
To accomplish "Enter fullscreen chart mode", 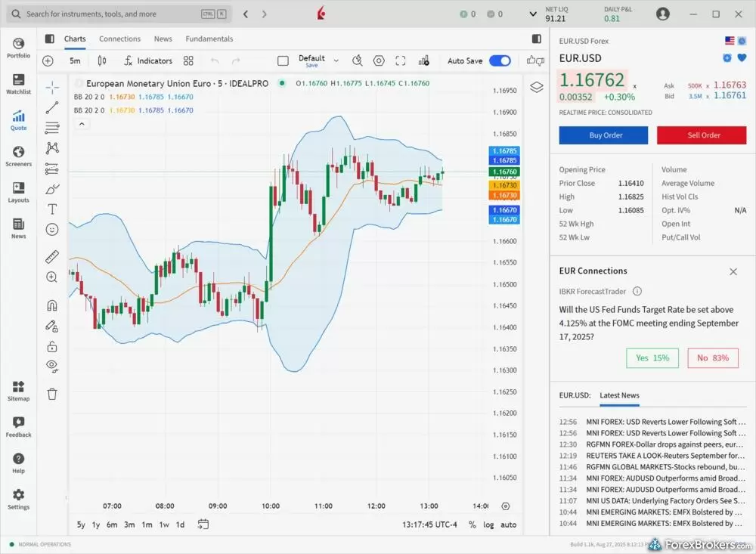I will 400,60.
